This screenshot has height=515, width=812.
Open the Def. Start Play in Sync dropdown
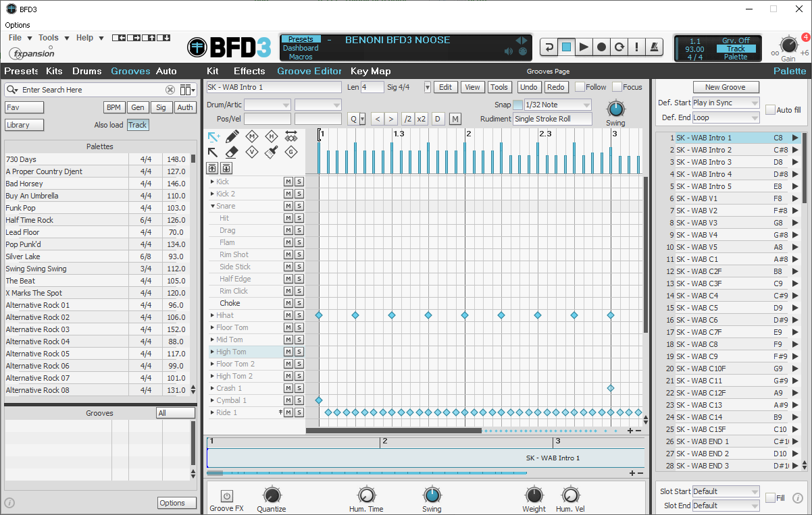coord(726,103)
